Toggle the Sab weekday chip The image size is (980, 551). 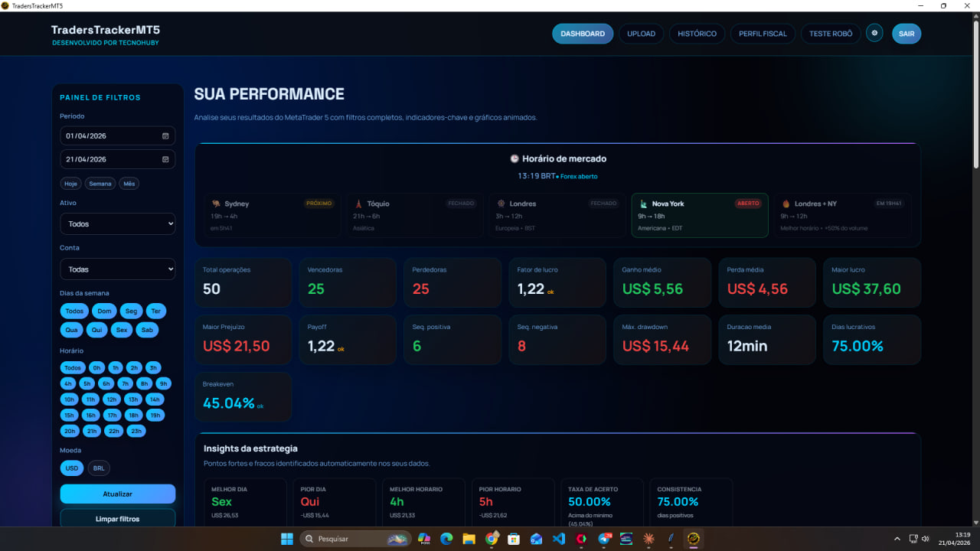[147, 330]
